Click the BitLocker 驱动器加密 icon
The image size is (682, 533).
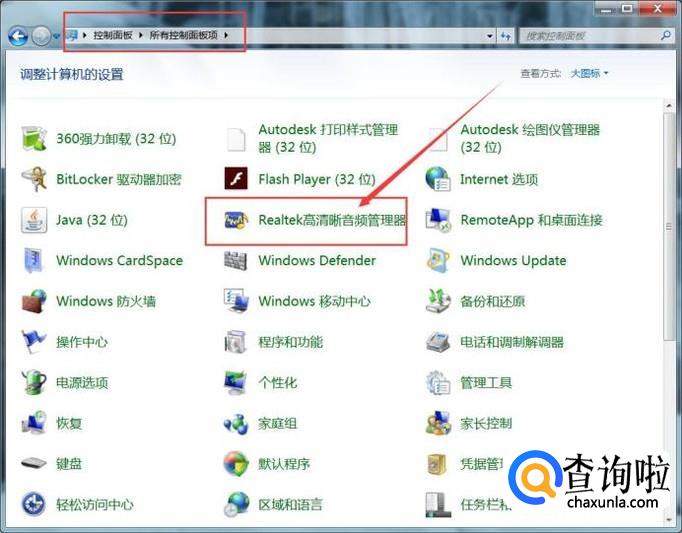(34, 179)
